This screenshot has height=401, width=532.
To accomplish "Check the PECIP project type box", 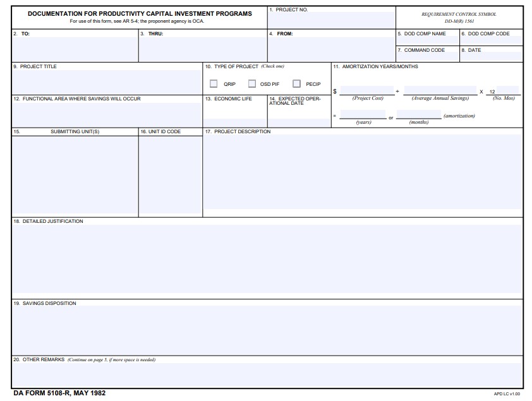I will tap(296, 84).
